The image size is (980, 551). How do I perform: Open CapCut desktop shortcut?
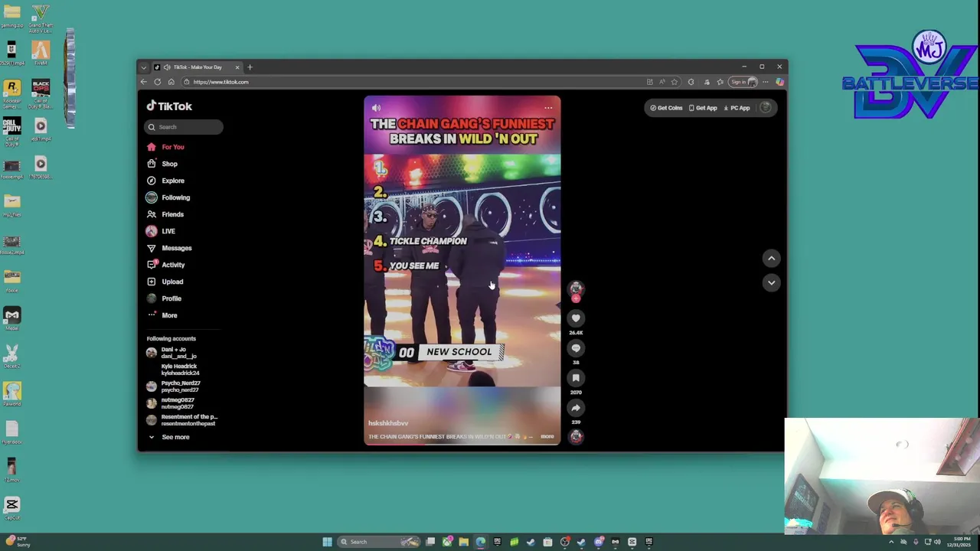pyautogui.click(x=11, y=508)
